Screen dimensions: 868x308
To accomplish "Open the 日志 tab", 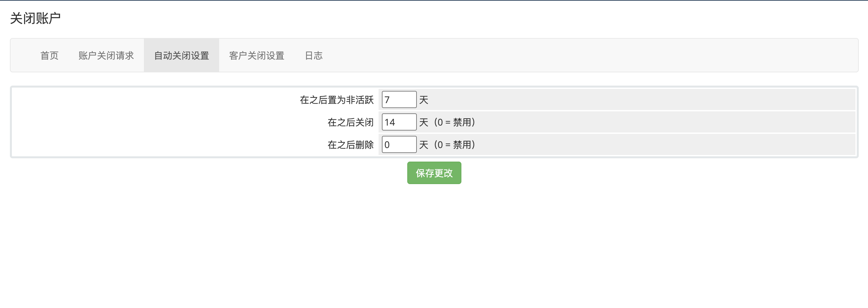I will point(313,55).
